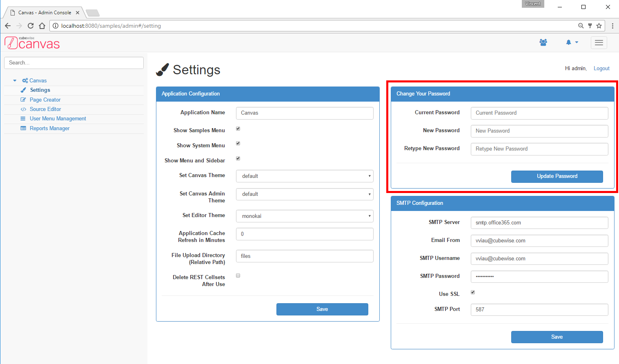Disable the Show System Menu checkbox

pos(238,144)
